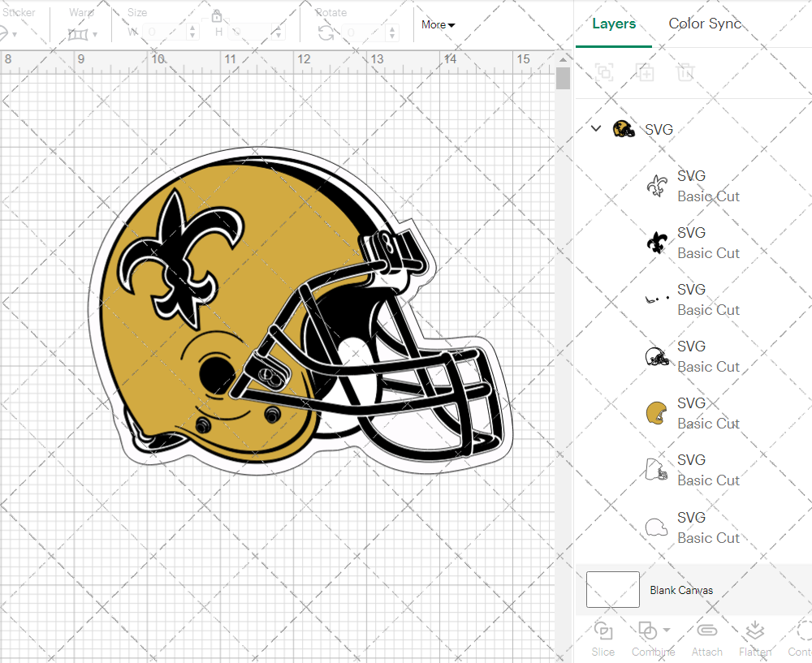
Task: Toggle the size aspect ratio lock
Action: pyautogui.click(x=217, y=16)
